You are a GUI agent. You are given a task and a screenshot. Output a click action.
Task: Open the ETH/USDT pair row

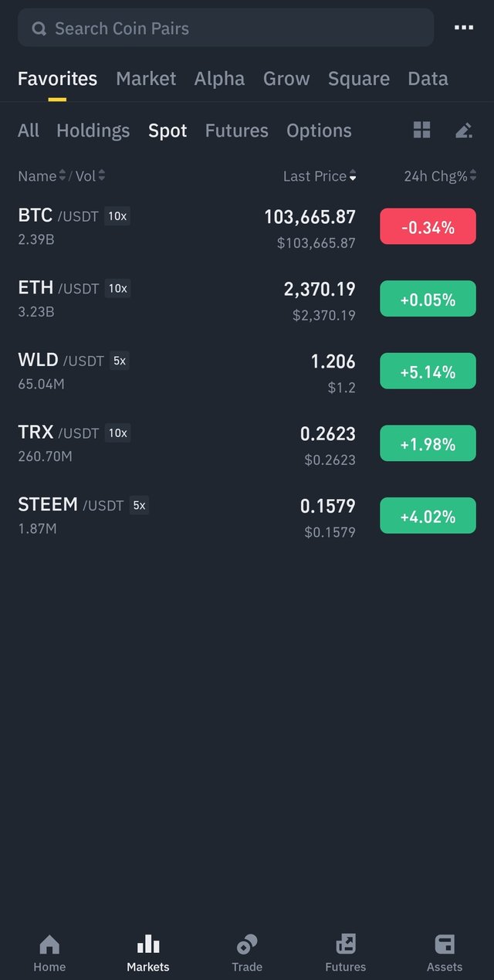(247, 299)
